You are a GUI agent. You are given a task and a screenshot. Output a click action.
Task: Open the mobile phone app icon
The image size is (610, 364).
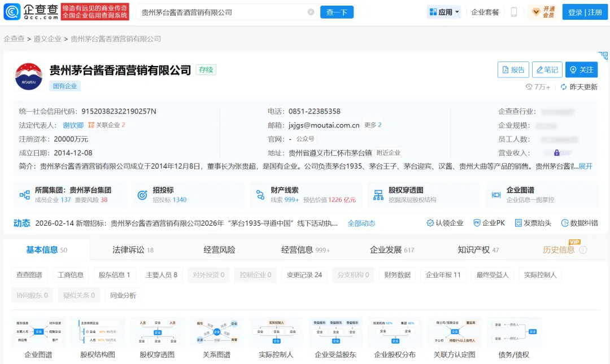[513, 12]
